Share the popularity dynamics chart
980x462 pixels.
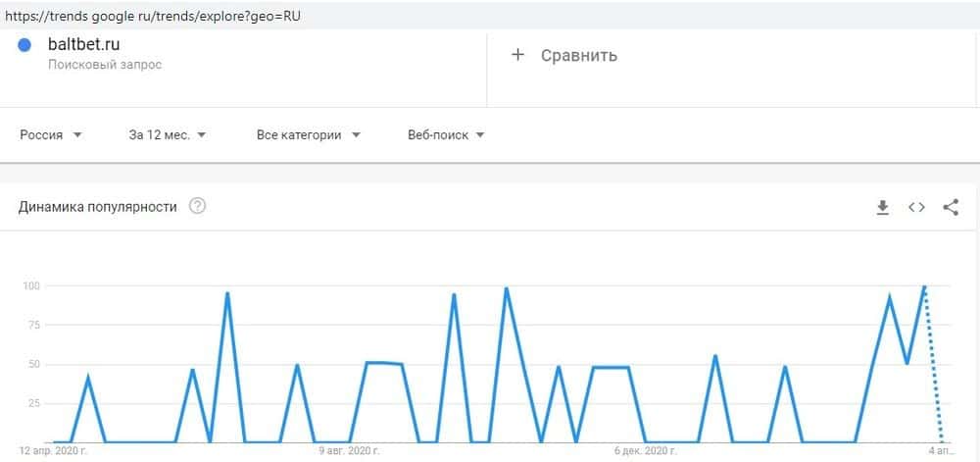click(951, 208)
